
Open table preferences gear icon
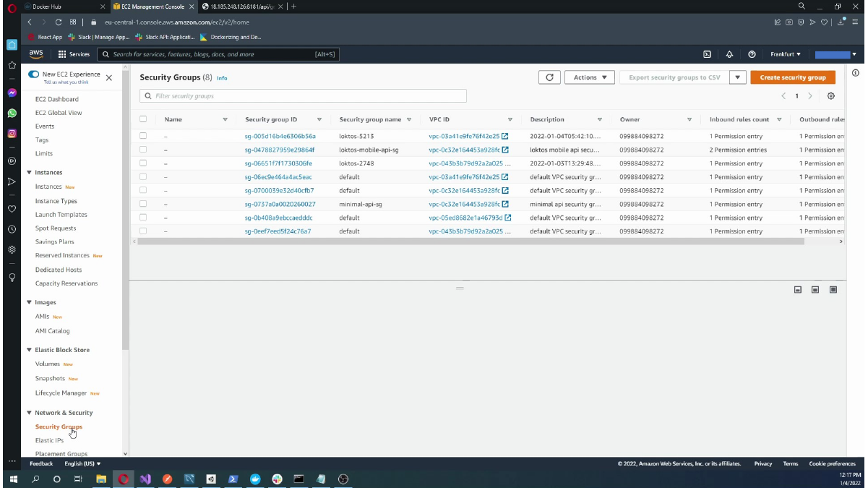tap(831, 96)
